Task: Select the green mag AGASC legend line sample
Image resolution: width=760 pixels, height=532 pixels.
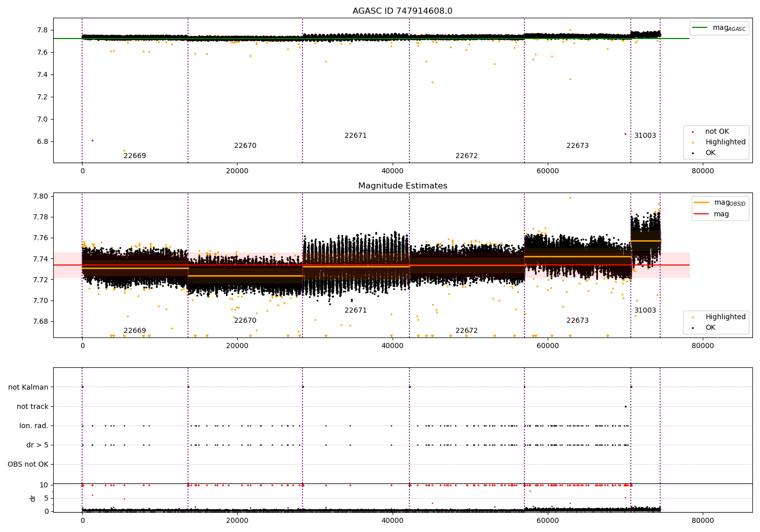Action: (700, 28)
